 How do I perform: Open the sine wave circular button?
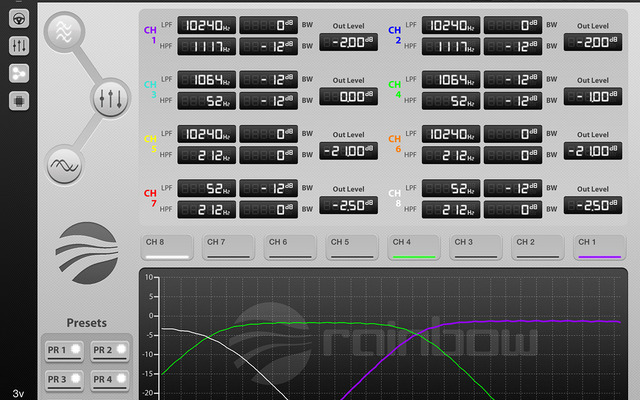click(x=64, y=164)
